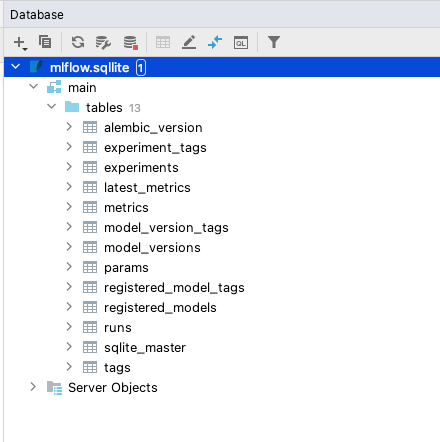Click the New (plus) data source icon
440x442 pixels.
tap(20, 43)
